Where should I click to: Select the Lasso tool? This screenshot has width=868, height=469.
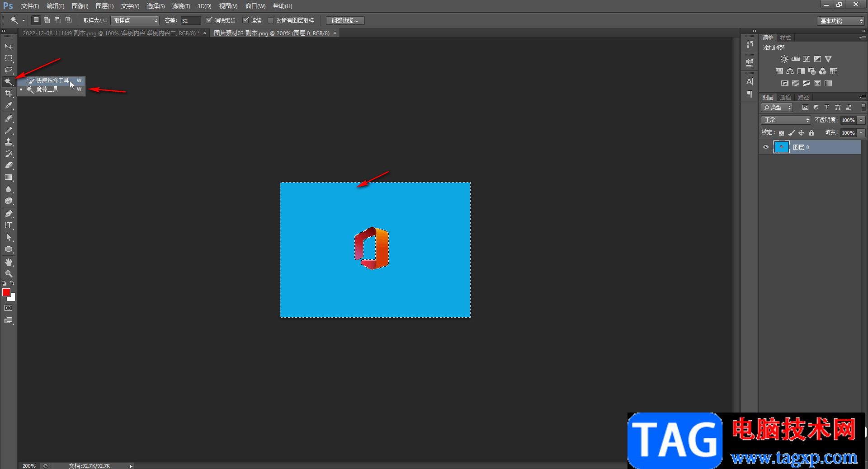(x=9, y=70)
